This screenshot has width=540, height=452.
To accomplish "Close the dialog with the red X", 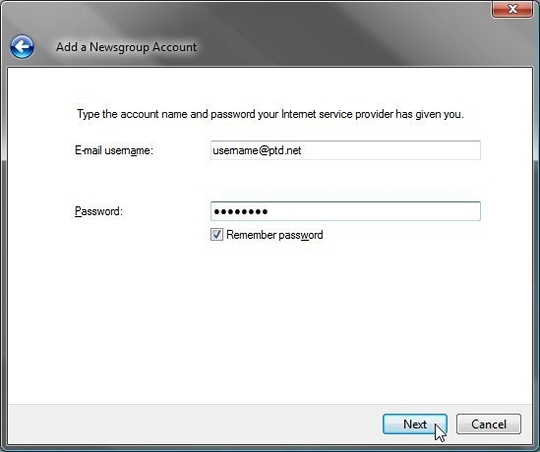I will click(512, 9).
